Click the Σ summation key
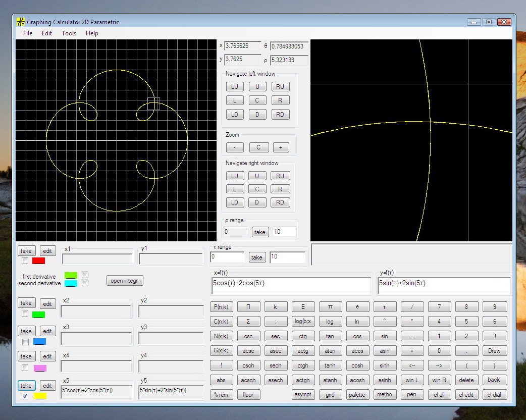This screenshot has height=420, width=526. [248, 322]
